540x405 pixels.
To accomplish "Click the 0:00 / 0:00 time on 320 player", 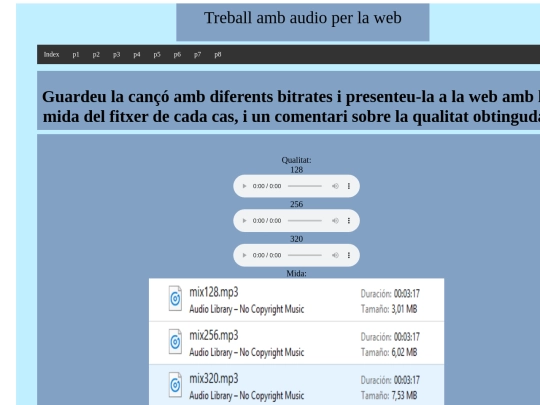I will pos(267,255).
